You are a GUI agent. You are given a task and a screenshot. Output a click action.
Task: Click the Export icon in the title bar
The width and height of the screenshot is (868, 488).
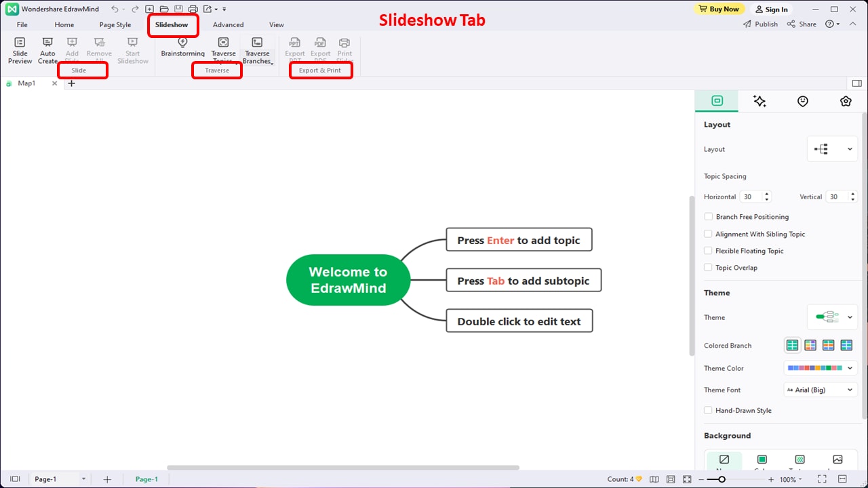pos(208,9)
